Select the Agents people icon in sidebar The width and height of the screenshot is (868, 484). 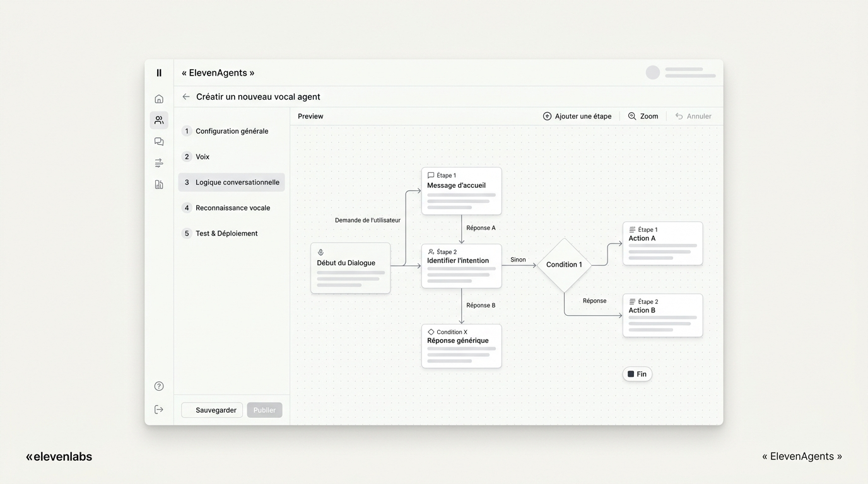click(159, 120)
